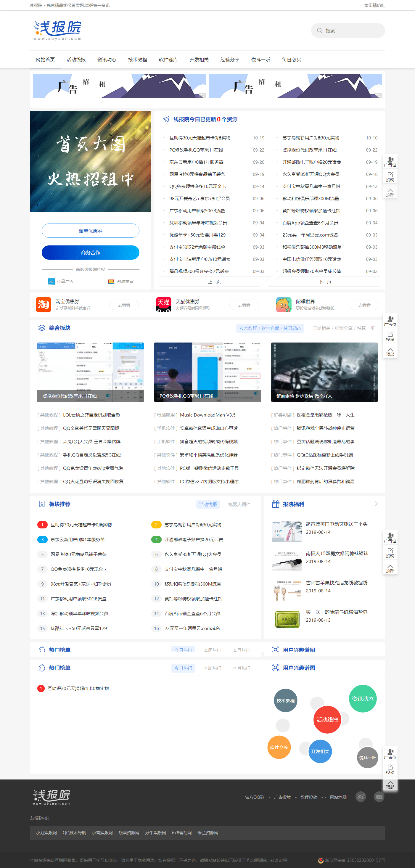Select the 本周热门 tab in 热门榜单
The height and width of the screenshot is (868, 415).
[212, 668]
